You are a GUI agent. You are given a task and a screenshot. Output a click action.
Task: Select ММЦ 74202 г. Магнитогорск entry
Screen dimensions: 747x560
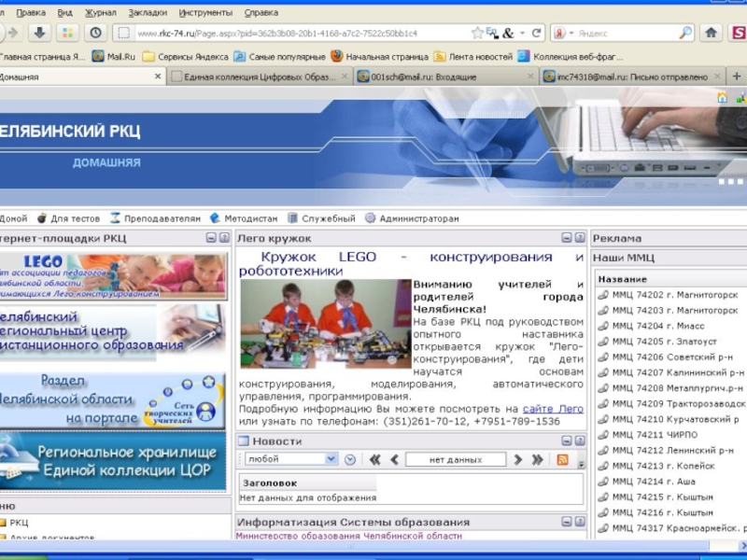[x=668, y=295]
